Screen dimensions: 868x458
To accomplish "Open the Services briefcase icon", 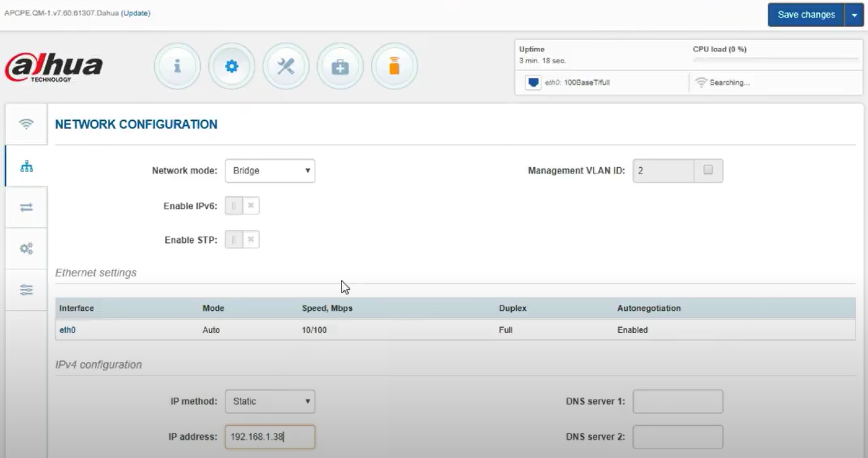I will (340, 66).
